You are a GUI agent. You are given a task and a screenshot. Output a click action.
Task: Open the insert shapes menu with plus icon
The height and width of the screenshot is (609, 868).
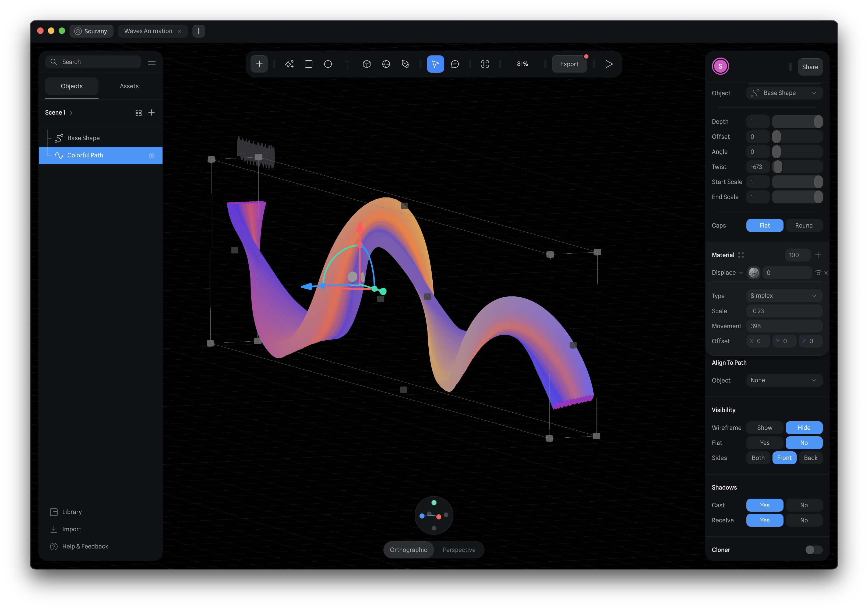pyautogui.click(x=259, y=64)
